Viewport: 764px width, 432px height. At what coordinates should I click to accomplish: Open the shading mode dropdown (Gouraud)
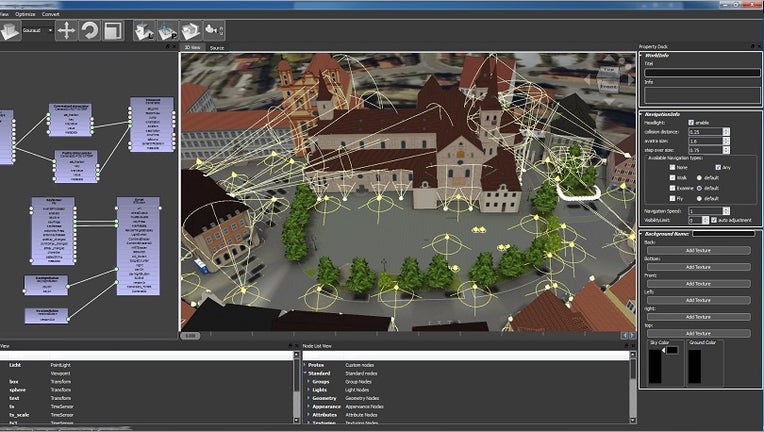point(38,30)
